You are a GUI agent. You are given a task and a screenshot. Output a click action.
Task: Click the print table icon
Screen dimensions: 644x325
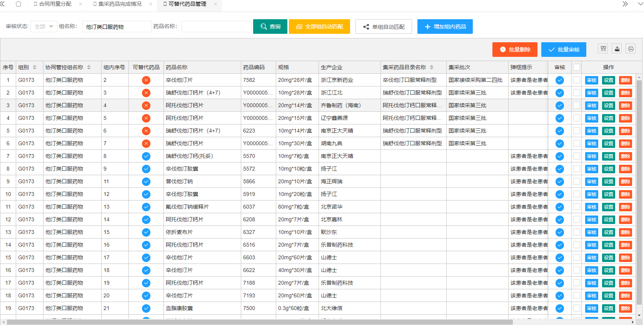631,49
